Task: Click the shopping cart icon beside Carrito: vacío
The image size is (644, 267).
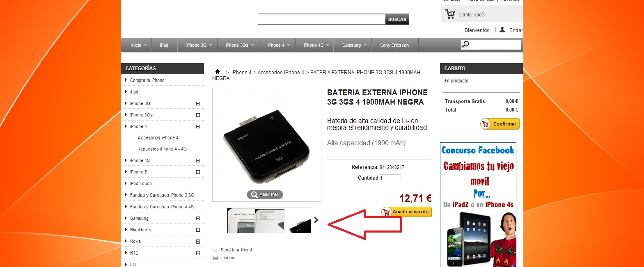Action: pos(450,14)
